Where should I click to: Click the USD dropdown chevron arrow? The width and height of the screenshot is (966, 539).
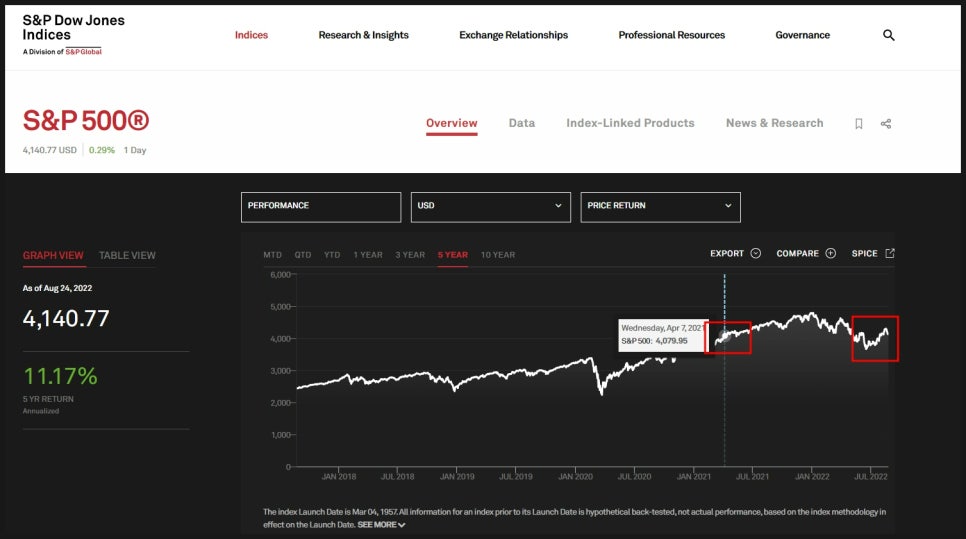558,206
